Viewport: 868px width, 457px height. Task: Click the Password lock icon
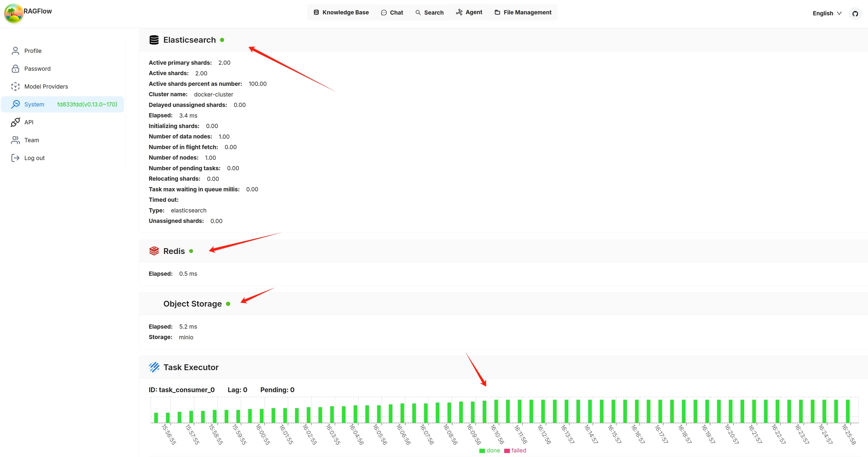[x=15, y=69]
